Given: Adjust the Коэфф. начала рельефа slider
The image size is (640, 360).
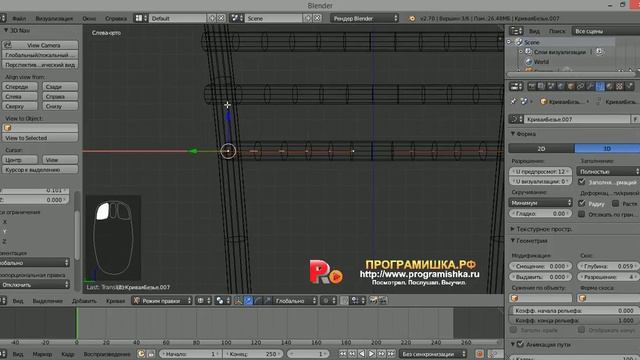Looking at the screenshot, I should pyautogui.click(x=574, y=311).
